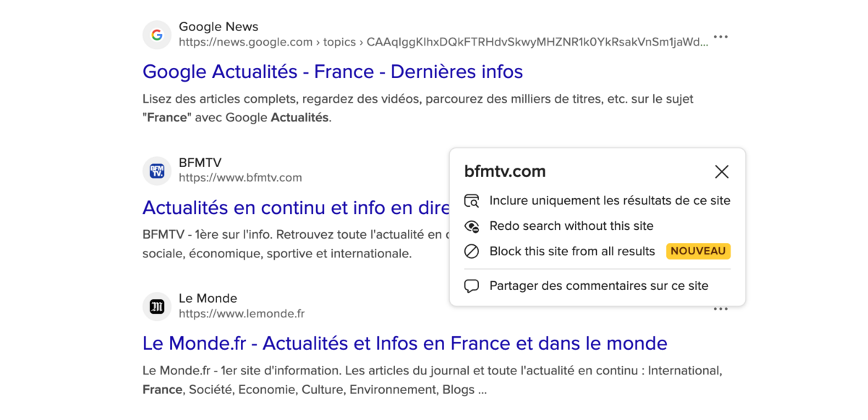This screenshot has height=420, width=868.
Task: Click the site-search icon beside 'Inclure uniquement'
Action: (472, 201)
